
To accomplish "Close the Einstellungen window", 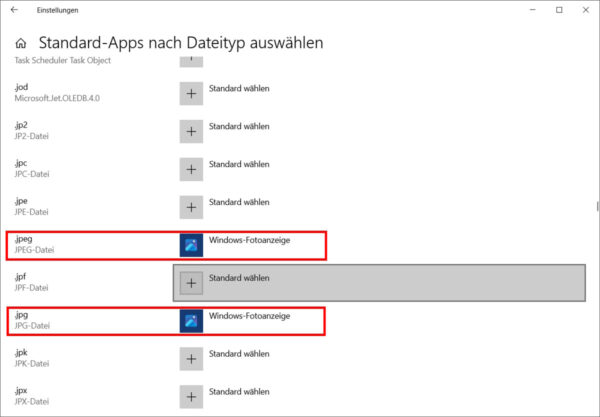I will pyautogui.click(x=585, y=10).
